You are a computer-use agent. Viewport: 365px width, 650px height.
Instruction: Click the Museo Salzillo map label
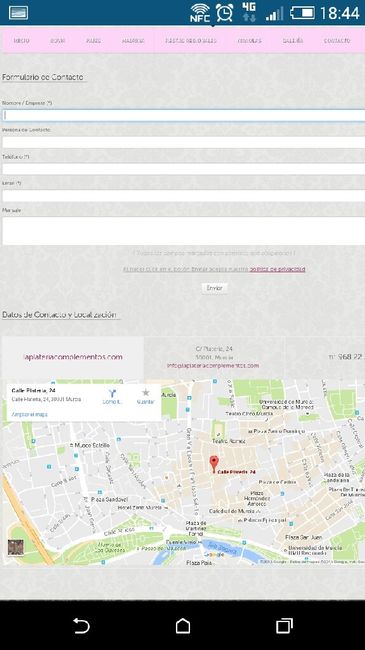tap(92, 445)
